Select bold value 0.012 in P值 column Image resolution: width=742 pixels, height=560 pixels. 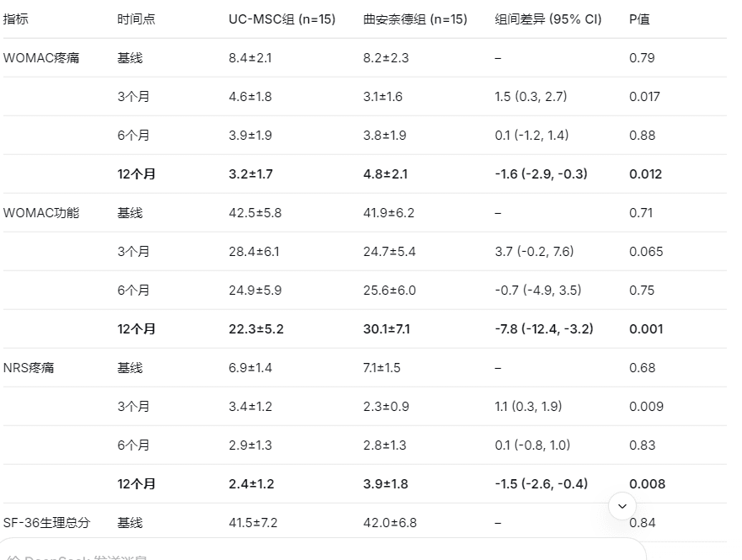tap(645, 174)
